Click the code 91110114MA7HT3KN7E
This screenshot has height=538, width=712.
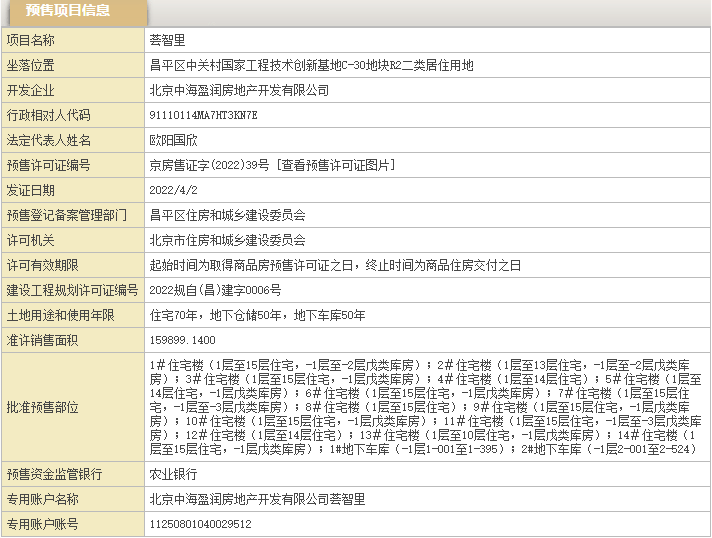click(x=203, y=115)
